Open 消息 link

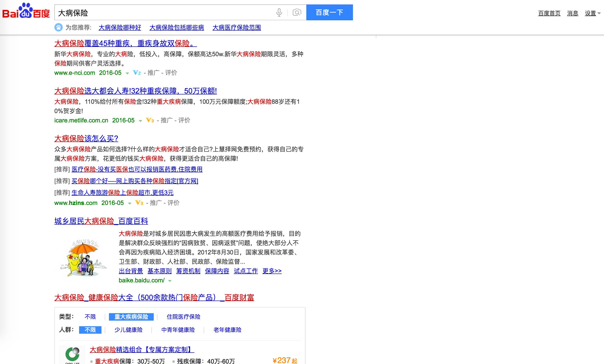click(573, 13)
